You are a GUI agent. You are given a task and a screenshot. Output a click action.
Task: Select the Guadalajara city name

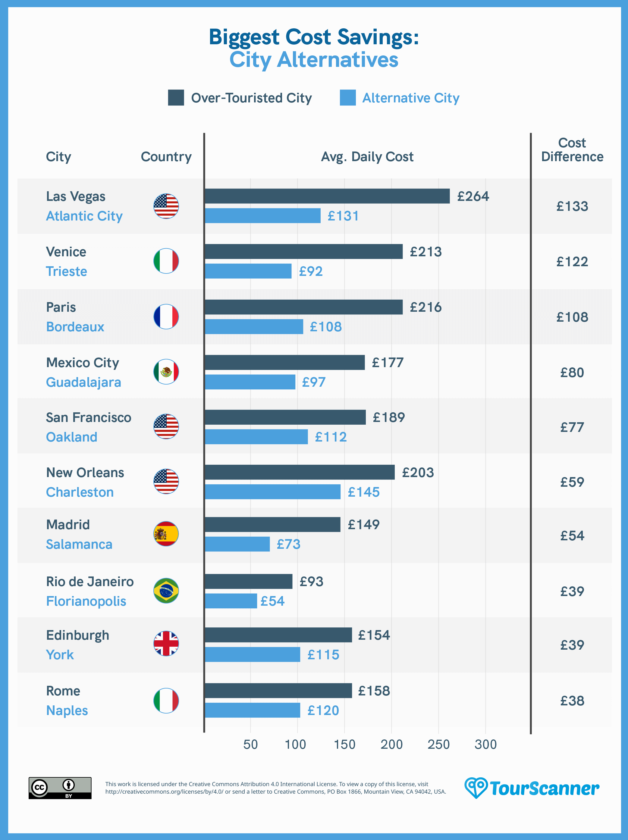click(x=83, y=383)
